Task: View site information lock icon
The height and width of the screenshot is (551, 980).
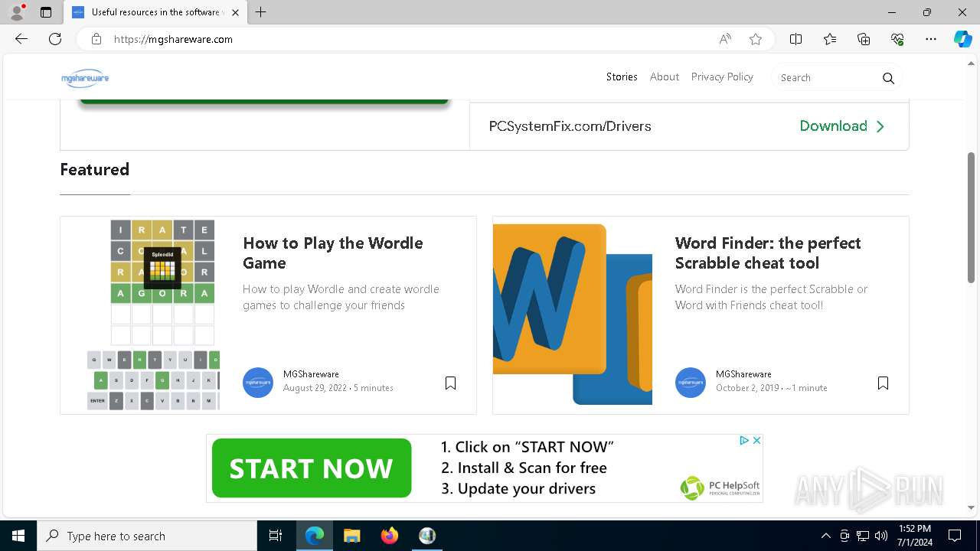Action: pyautogui.click(x=96, y=39)
